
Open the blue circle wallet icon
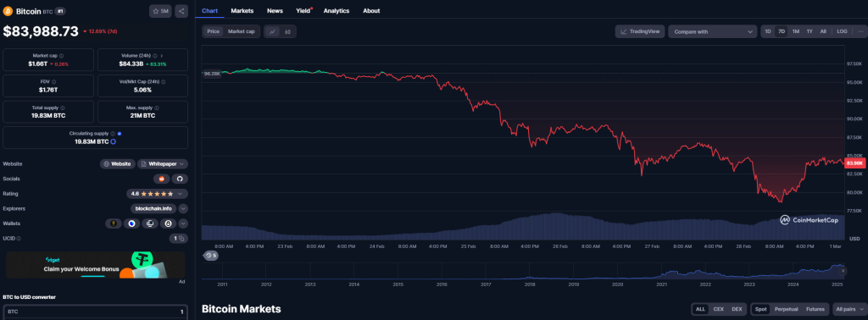[131, 223]
